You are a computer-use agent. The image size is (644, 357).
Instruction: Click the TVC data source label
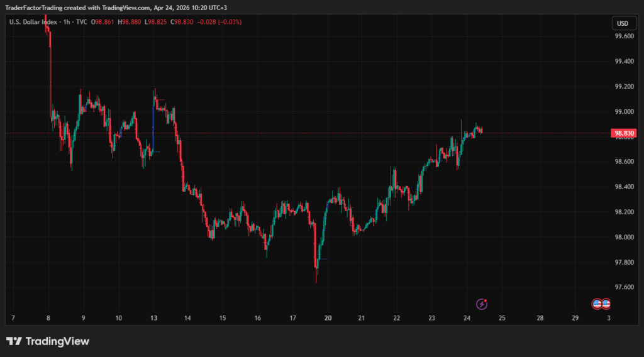click(x=82, y=22)
